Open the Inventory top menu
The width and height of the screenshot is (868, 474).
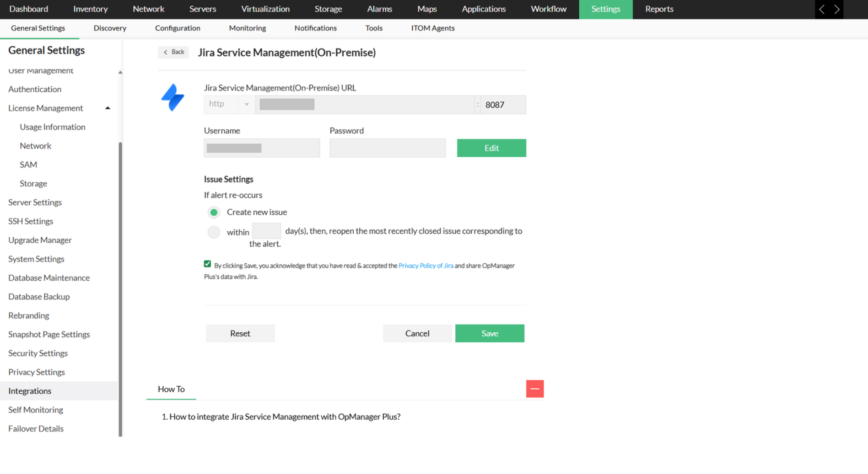coord(91,9)
